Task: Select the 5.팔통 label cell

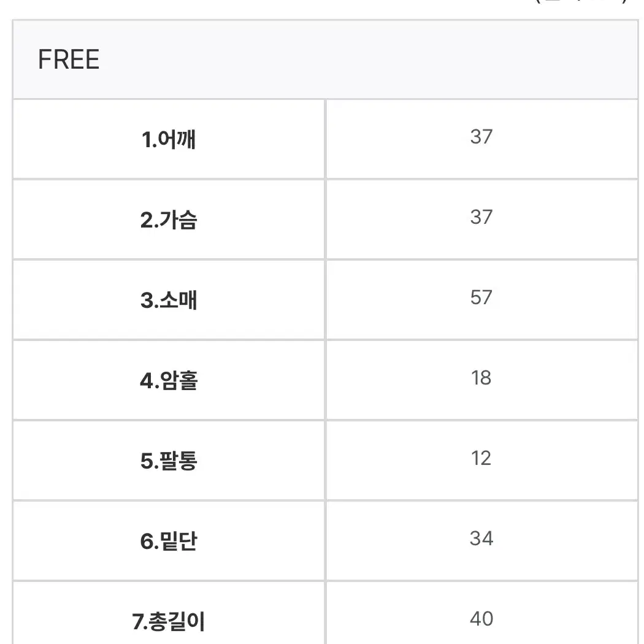Action: [169, 461]
